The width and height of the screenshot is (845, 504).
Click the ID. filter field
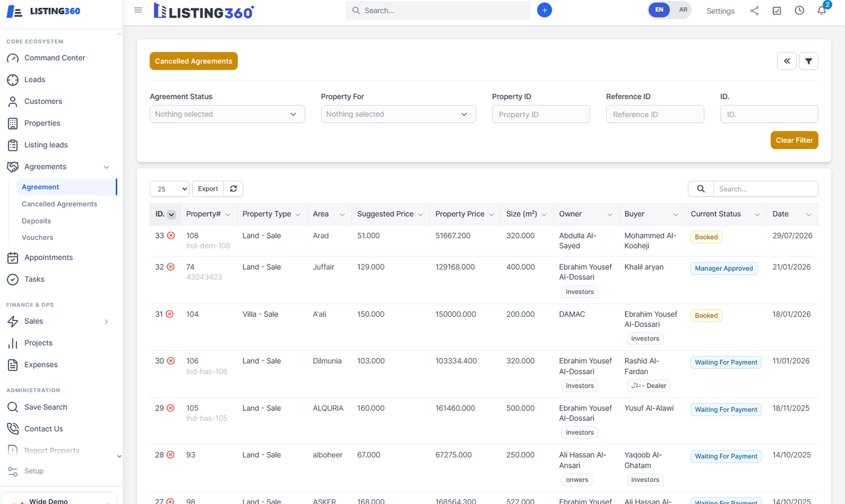[x=769, y=114]
